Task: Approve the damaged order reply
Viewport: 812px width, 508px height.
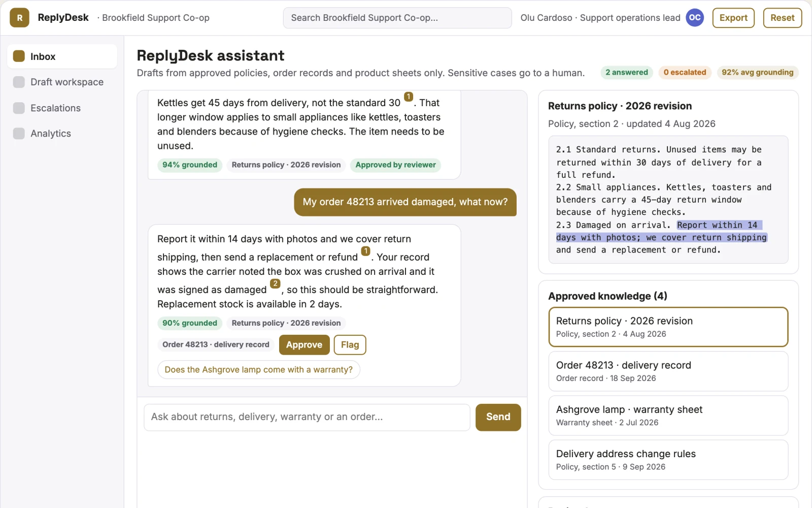Action: click(304, 345)
